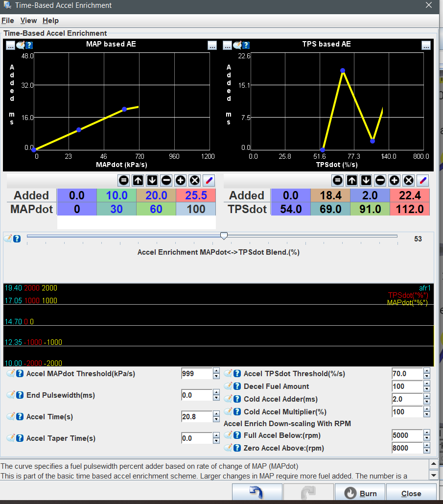Screen dimensions: 443x504
Task: Open the MAP based AE curve help
Action: click(x=29, y=45)
